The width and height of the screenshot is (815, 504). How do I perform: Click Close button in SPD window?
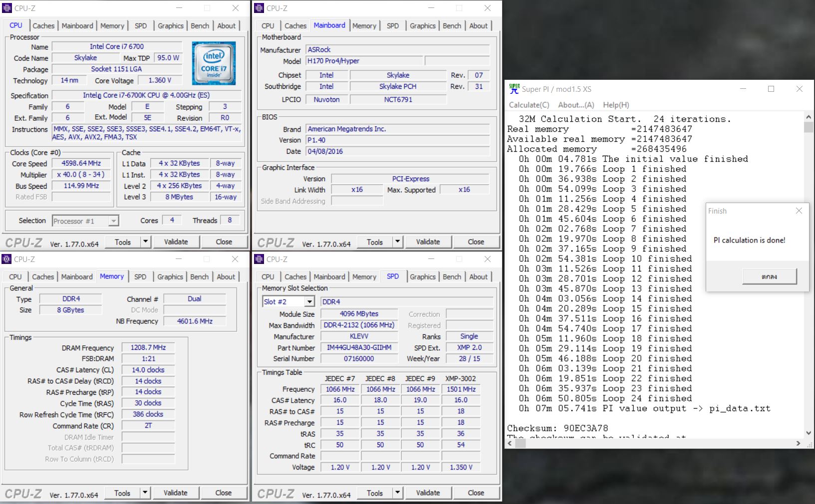476,493
